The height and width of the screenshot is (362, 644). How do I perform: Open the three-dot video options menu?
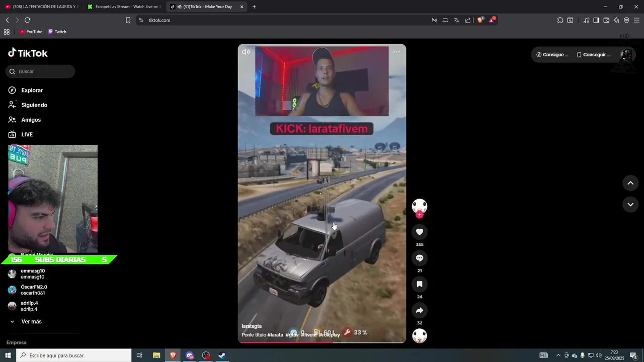396,52
